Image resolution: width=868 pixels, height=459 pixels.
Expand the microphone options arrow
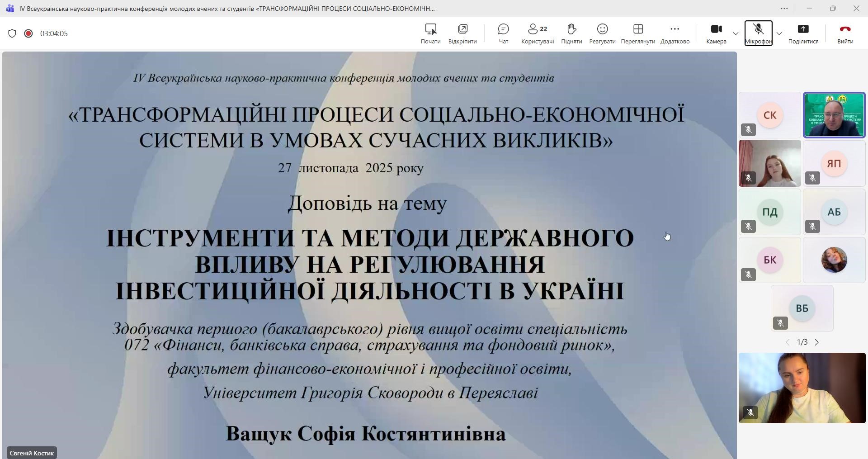(x=779, y=33)
